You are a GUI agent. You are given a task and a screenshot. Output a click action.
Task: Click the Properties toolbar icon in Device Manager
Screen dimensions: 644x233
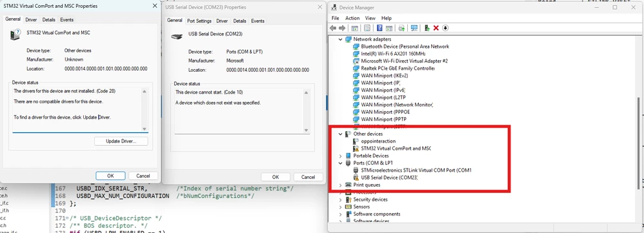(367, 28)
